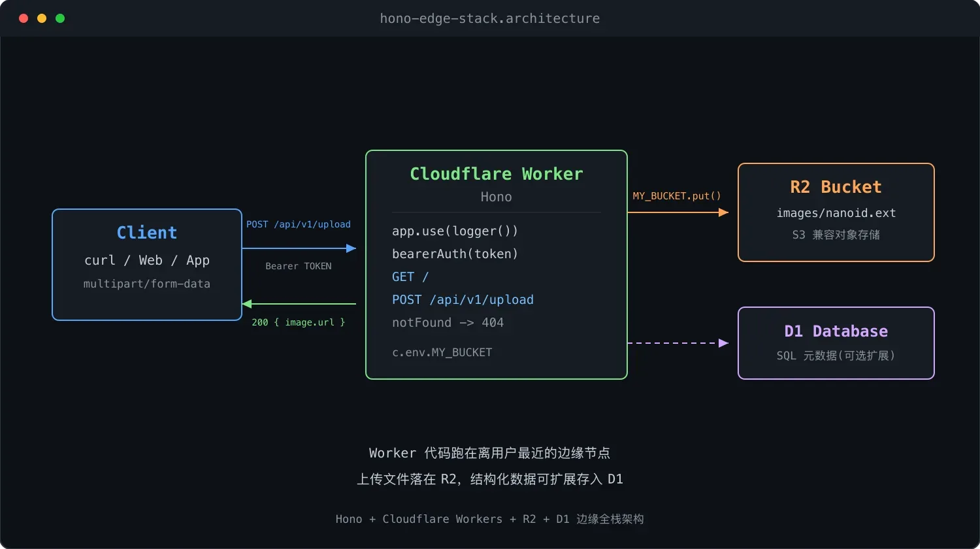This screenshot has width=980, height=549.
Task: Click the green "200 { image.url }" response label
Action: 299,322
